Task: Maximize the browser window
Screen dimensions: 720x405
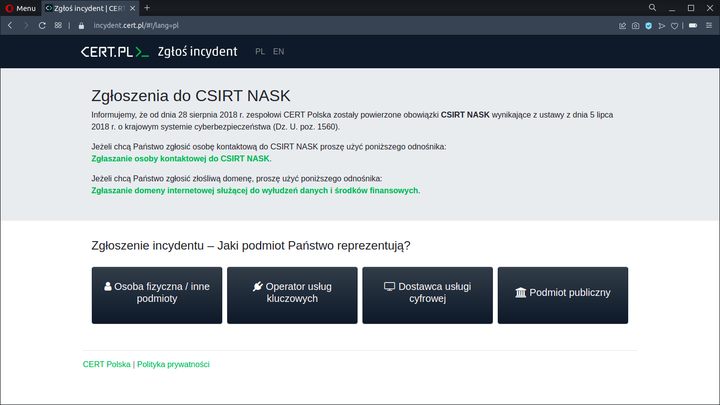Action: coord(691,8)
